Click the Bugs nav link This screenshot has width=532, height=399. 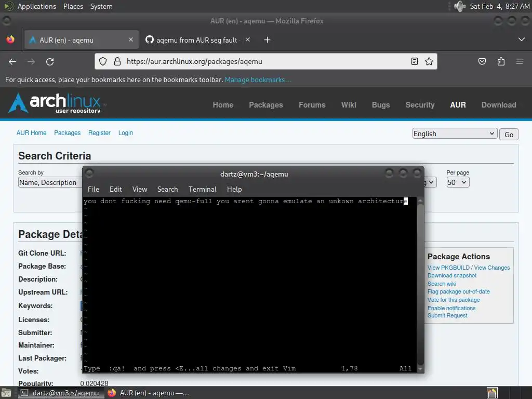pos(381,105)
